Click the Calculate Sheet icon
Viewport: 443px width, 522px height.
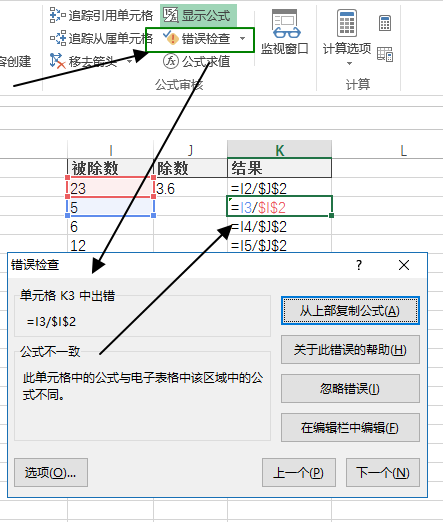point(385,54)
